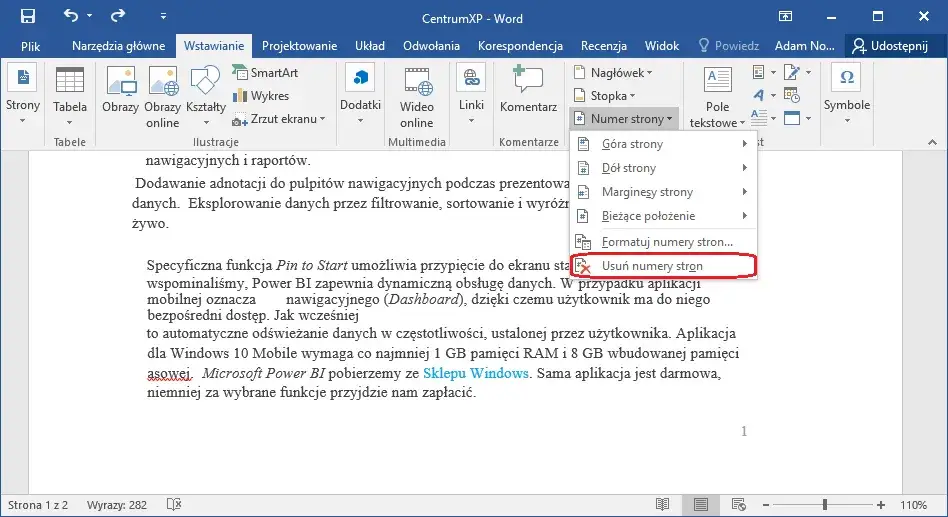
Task: Click Numer strony dropdown button
Action: 623,119
